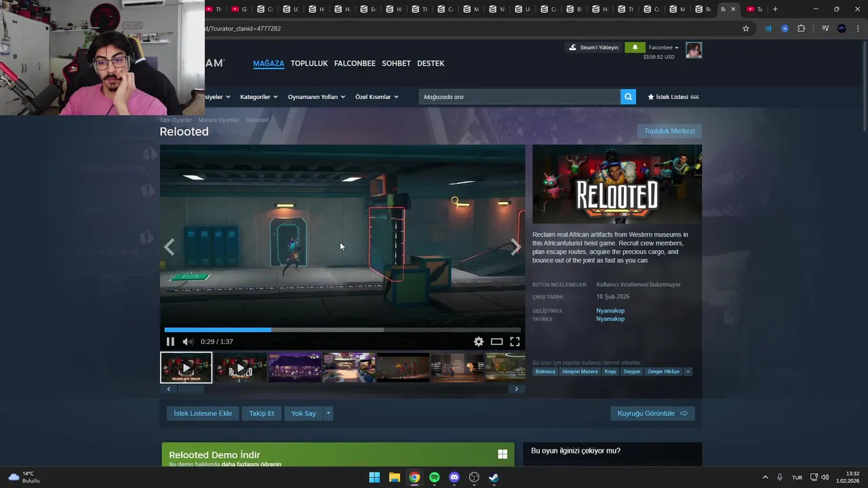Select the Aksiyon Macera tag
868x488 pixels.
pos(580,371)
